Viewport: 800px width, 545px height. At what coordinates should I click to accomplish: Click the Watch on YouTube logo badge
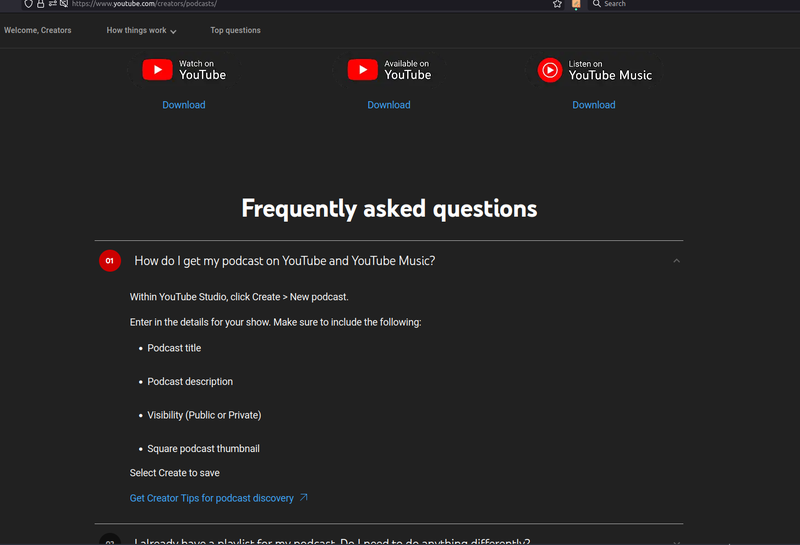pos(184,69)
